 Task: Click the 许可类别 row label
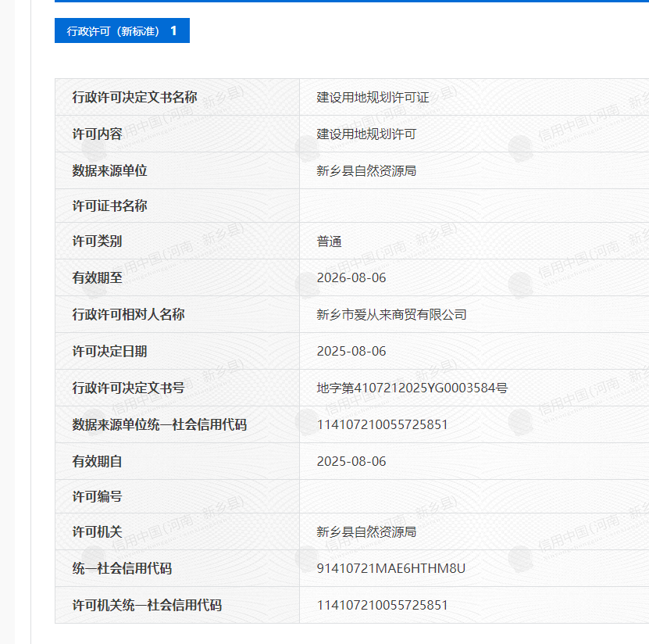[x=98, y=241]
